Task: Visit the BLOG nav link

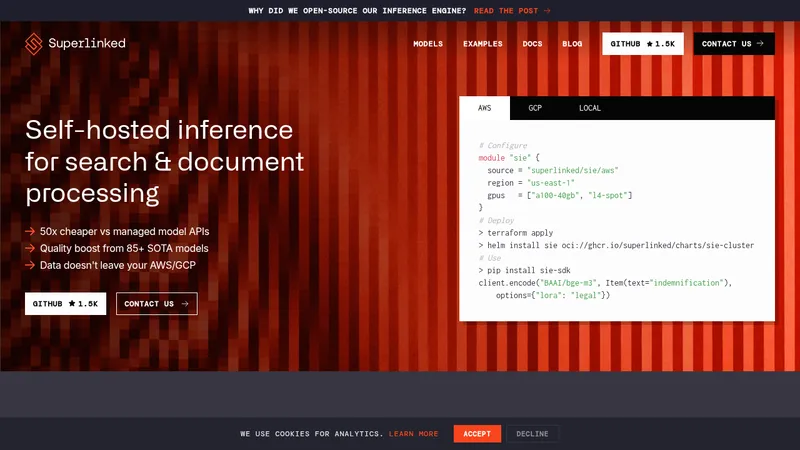Action: (572, 44)
